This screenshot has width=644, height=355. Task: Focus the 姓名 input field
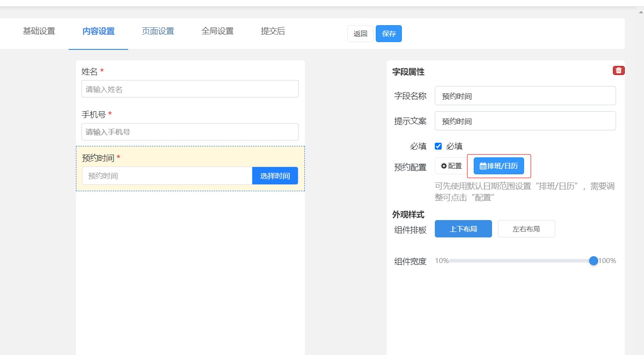[190, 89]
